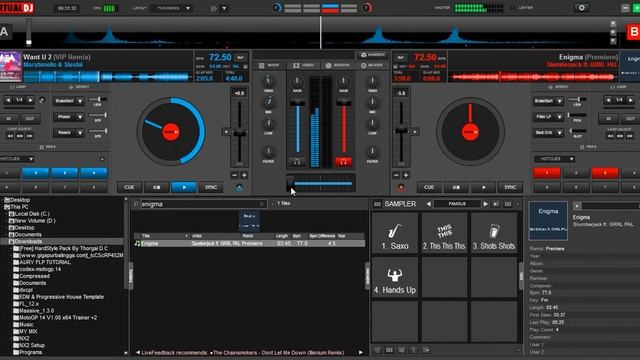Screen dimensions: 640x360
Task: Open deck A BrakeStart effect dropdown
Action: (80, 101)
